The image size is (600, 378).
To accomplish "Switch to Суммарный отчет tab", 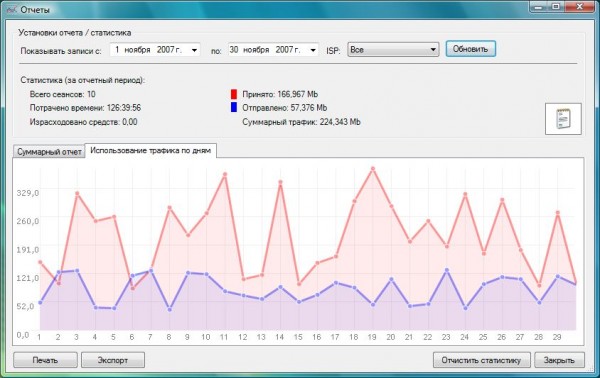I will pyautogui.click(x=49, y=152).
